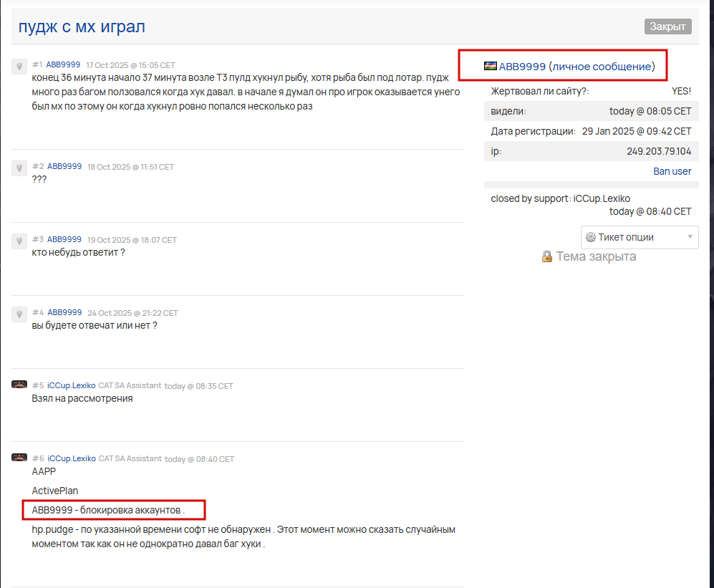Click AAPP line in post #6

click(44, 471)
